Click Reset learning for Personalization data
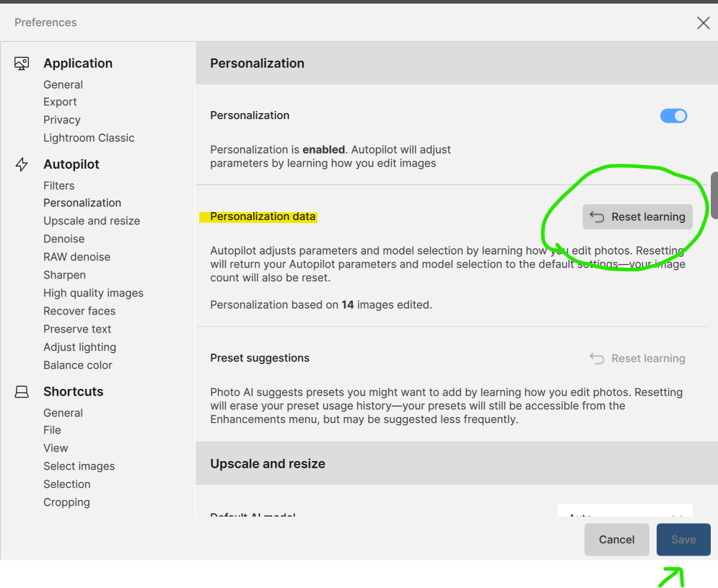The width and height of the screenshot is (718, 588). click(x=637, y=216)
